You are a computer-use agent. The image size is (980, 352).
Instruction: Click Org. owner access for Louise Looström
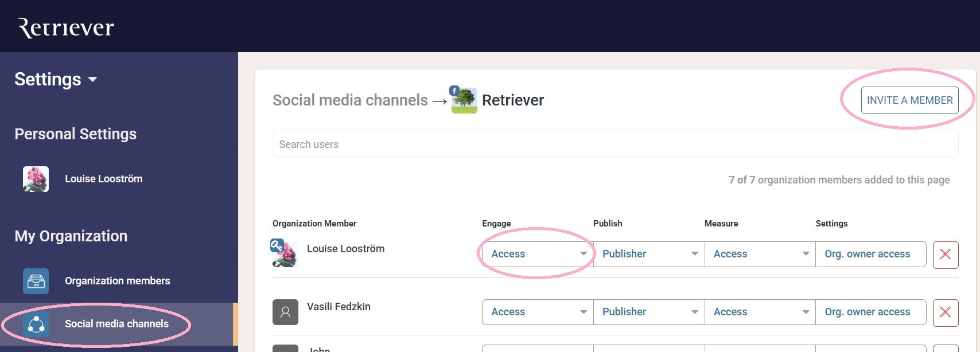tap(871, 254)
